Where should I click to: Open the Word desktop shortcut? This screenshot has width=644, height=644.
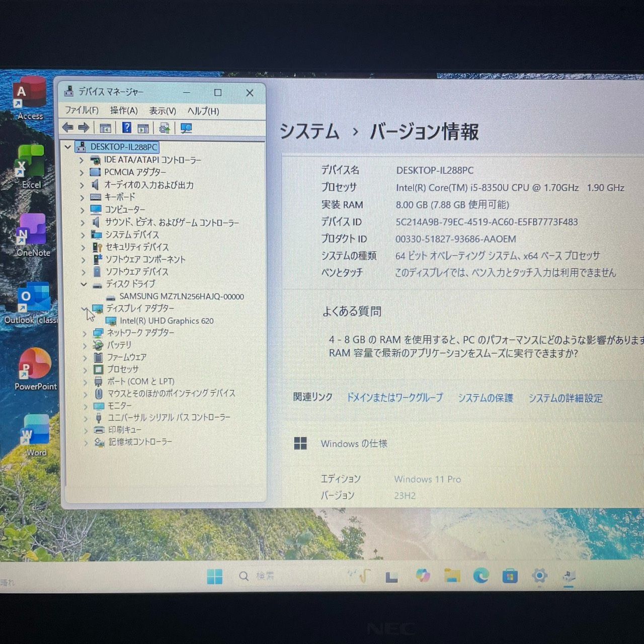pos(36,433)
